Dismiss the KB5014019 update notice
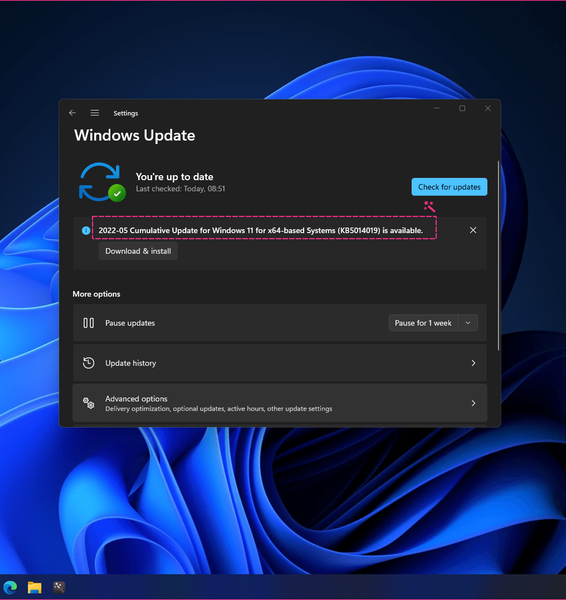The image size is (566, 600). coord(473,230)
